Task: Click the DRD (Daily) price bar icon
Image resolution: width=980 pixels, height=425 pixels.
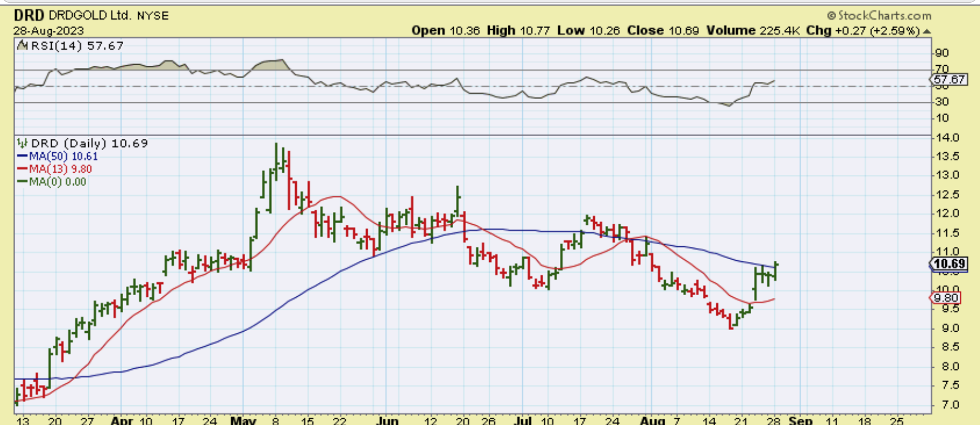Action: pos(22,143)
